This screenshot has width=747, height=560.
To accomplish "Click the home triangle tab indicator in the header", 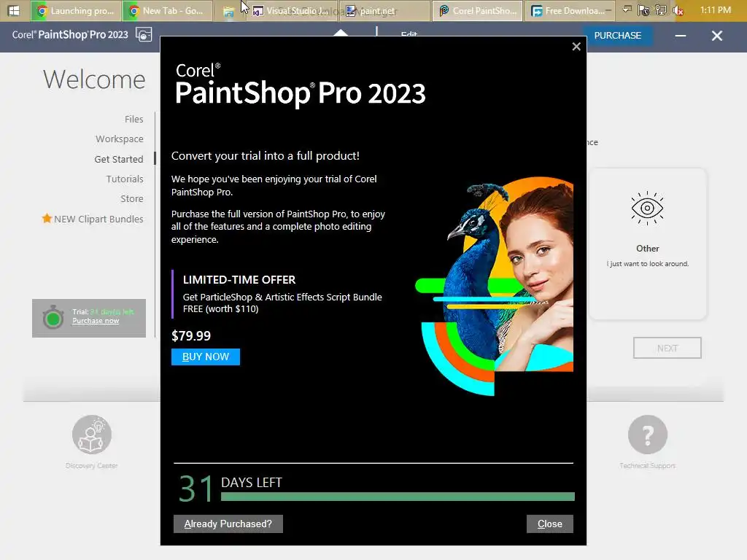I will [x=341, y=33].
